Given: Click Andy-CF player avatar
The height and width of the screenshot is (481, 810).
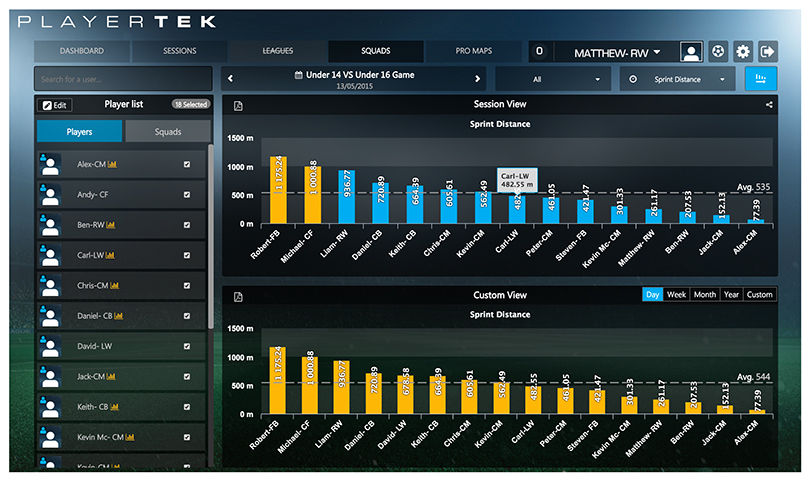Looking at the screenshot, I should tap(50, 195).
